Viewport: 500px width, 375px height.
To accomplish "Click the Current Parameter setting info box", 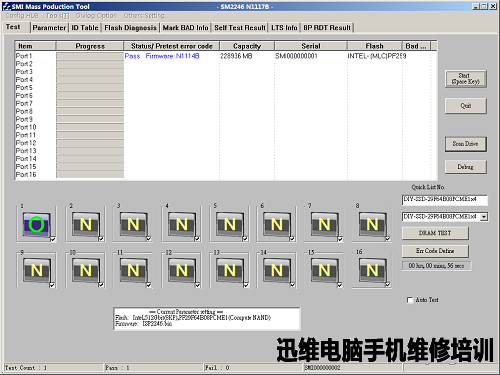I will tap(207, 319).
